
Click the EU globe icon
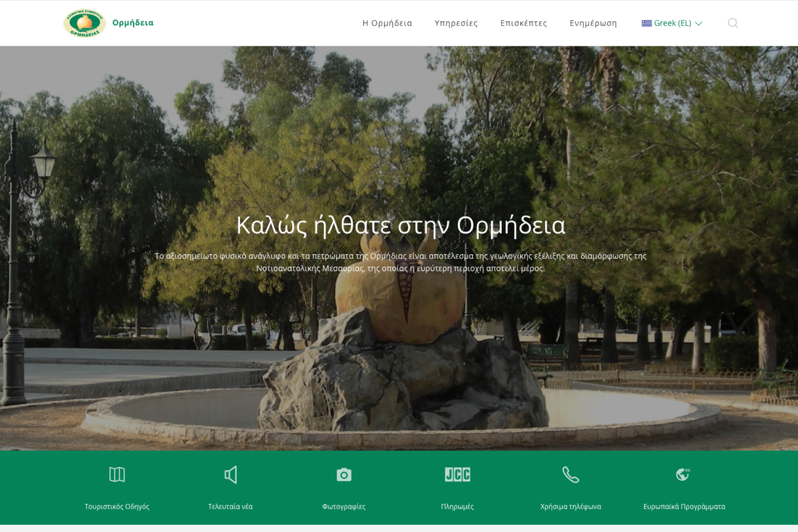(x=683, y=474)
